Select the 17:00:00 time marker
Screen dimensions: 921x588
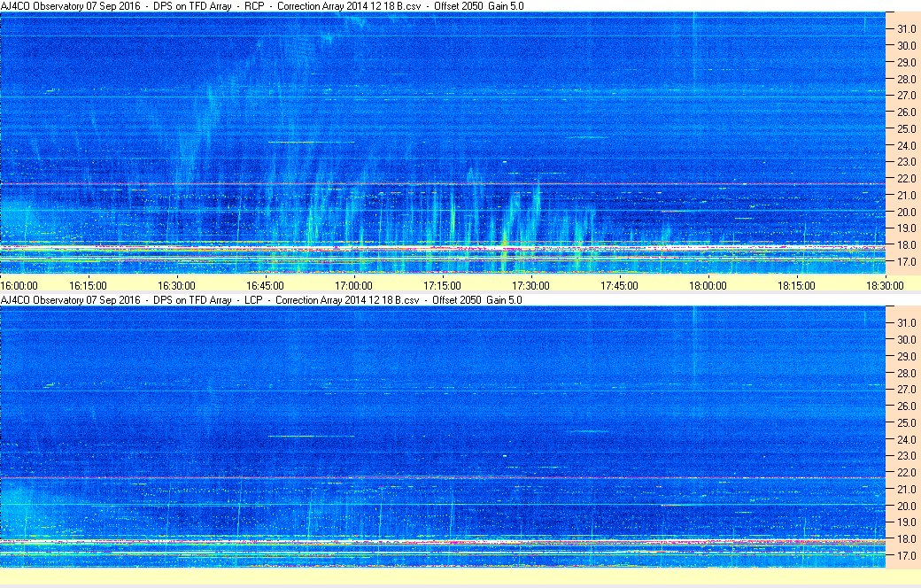coord(354,285)
